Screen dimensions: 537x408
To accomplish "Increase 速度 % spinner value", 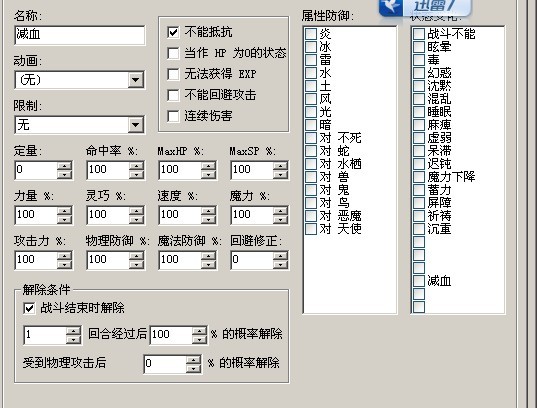I will click(x=208, y=211).
